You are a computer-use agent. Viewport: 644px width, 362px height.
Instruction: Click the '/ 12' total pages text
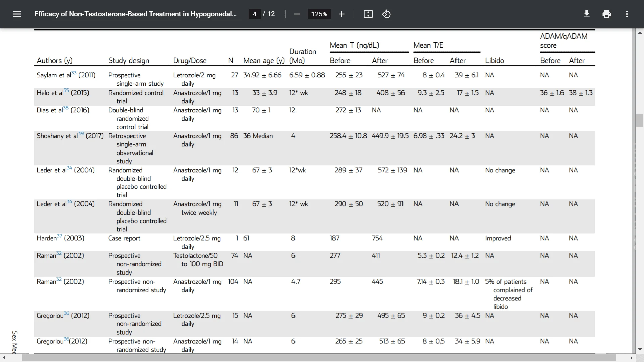tap(269, 14)
